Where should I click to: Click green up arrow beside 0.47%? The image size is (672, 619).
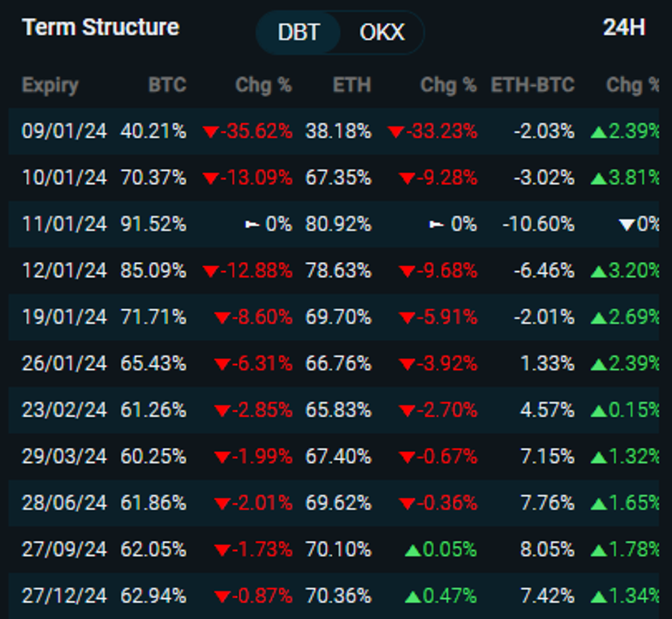[x=413, y=596]
